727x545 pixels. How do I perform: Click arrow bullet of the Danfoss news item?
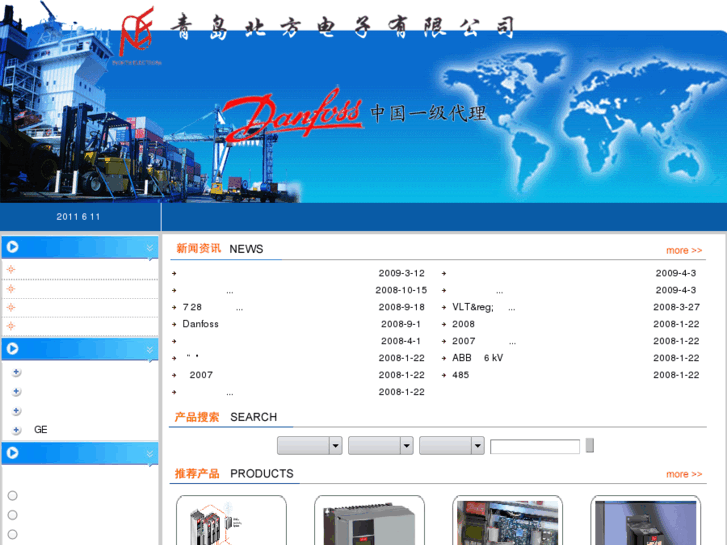(x=174, y=324)
